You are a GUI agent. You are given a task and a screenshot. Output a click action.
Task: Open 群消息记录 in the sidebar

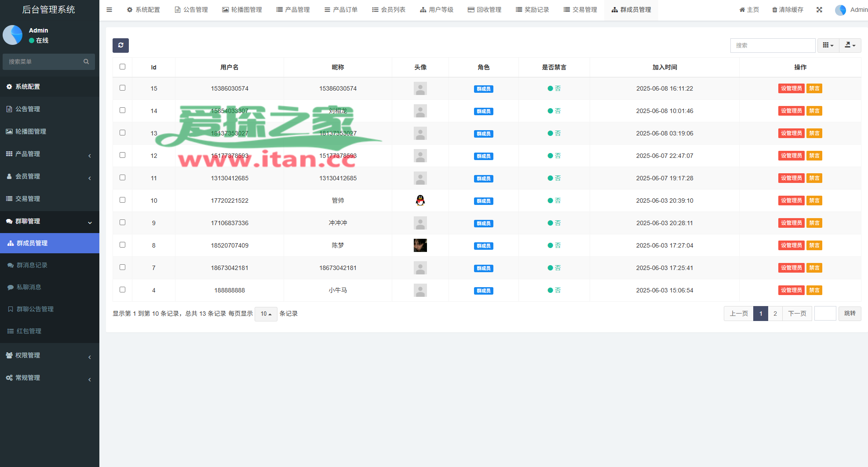pyautogui.click(x=32, y=265)
